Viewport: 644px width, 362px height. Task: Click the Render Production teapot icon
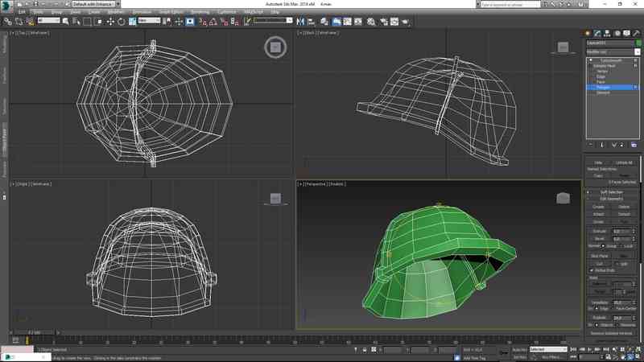[x=406, y=22]
